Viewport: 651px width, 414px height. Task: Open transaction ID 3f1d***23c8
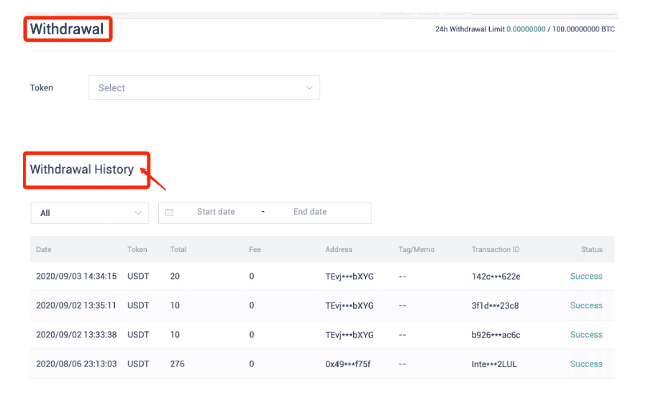(495, 306)
